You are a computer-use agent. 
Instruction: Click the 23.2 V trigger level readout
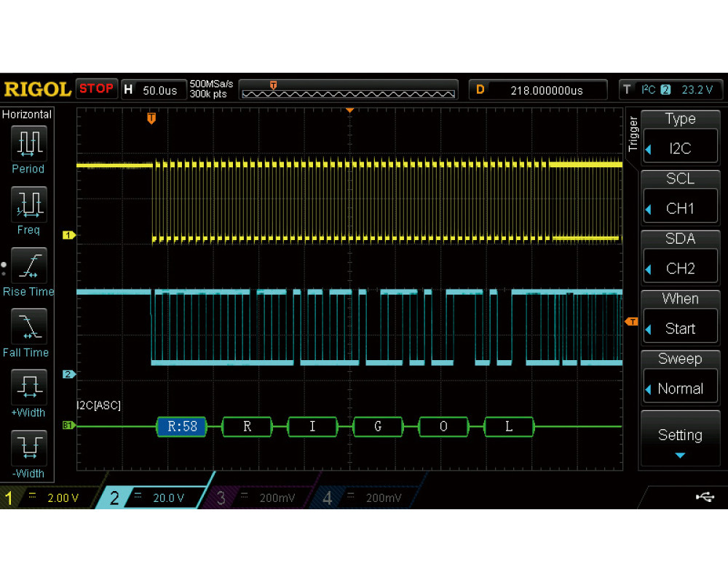(697, 89)
